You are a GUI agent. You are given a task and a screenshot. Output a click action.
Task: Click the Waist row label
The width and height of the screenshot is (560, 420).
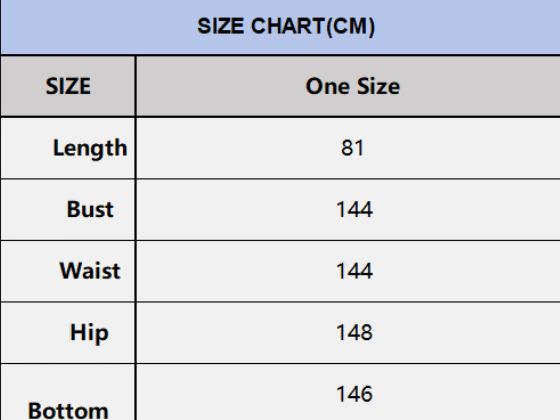coord(90,270)
